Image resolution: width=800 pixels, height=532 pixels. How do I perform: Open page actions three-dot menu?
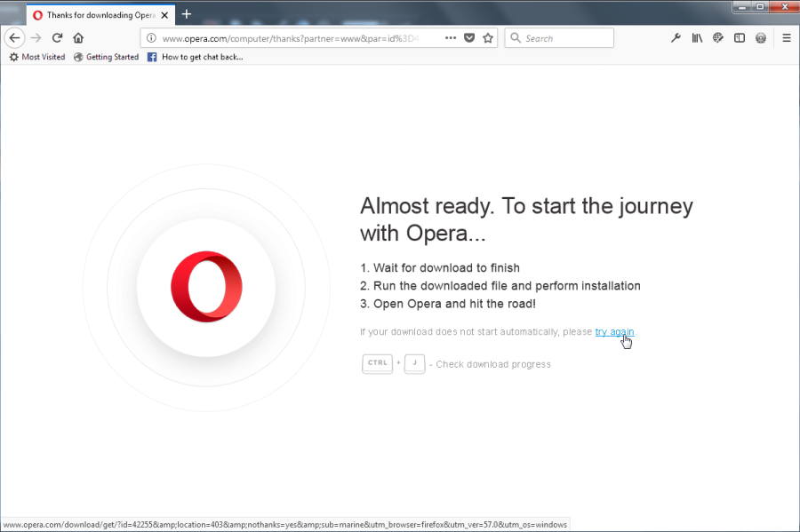(450, 37)
